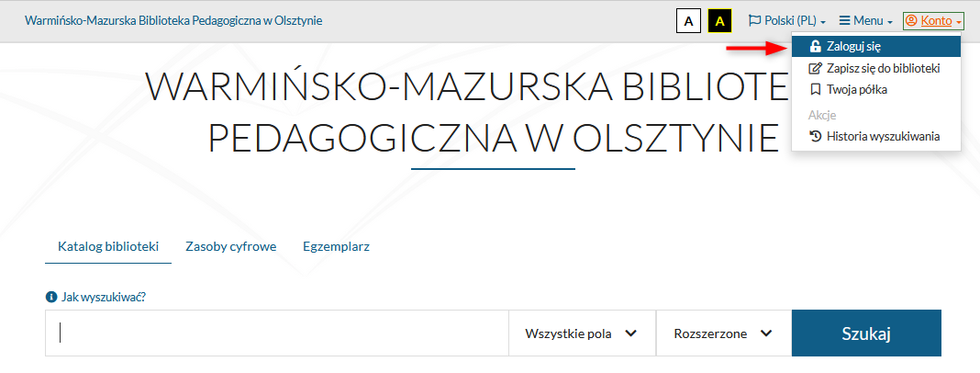Switch to the Egzemplarz tab
This screenshot has height=373, width=980.
(x=336, y=246)
